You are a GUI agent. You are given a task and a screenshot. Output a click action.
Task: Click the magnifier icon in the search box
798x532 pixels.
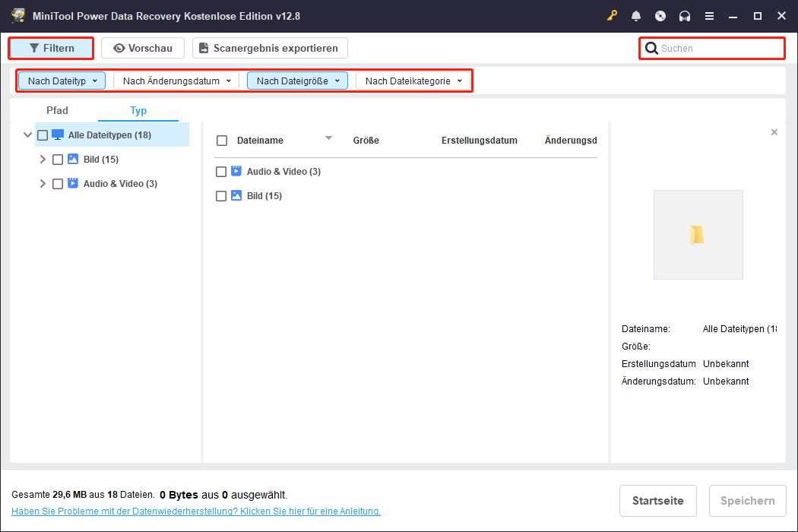coord(651,48)
